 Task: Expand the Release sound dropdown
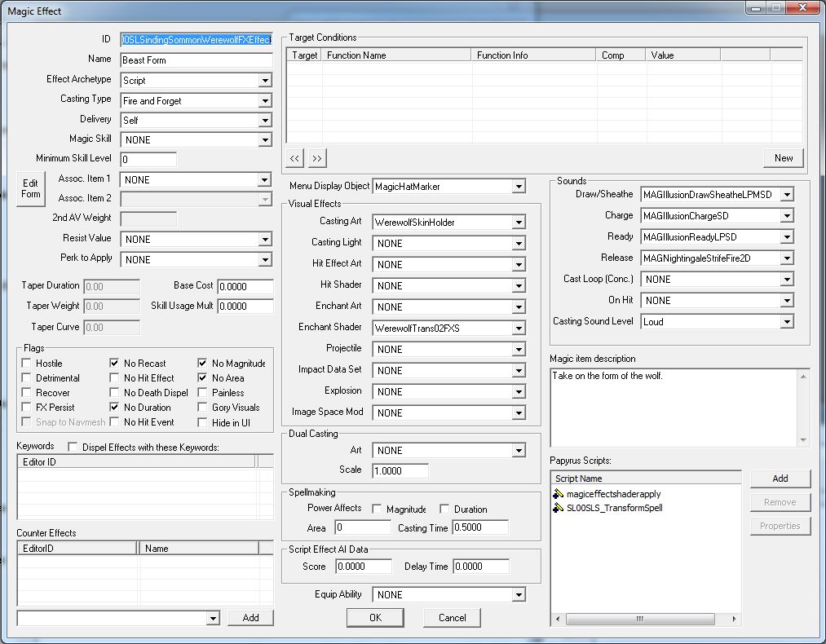click(x=787, y=258)
